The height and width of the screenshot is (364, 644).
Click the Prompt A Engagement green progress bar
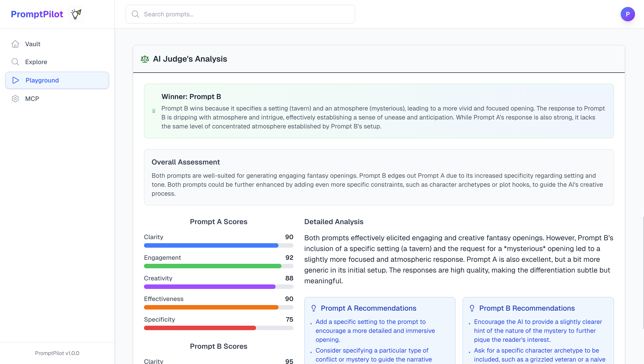[x=218, y=266]
